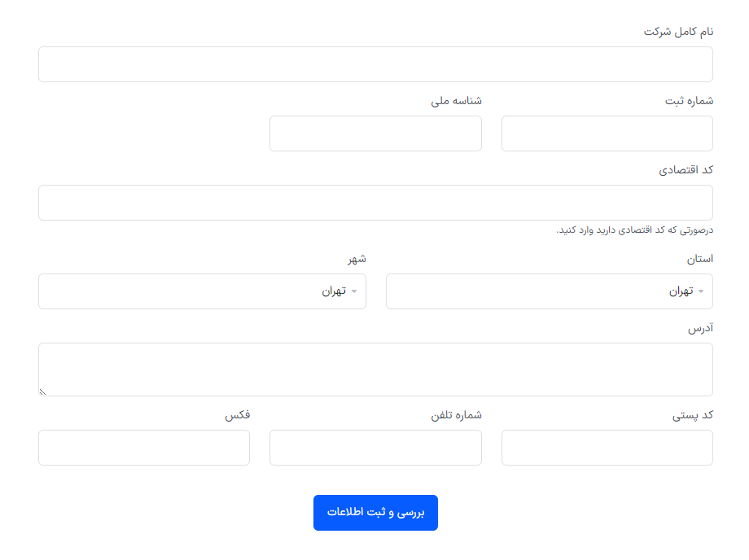749x560 pixels.
Task: Click the economic code helper hint text
Action: (634, 230)
